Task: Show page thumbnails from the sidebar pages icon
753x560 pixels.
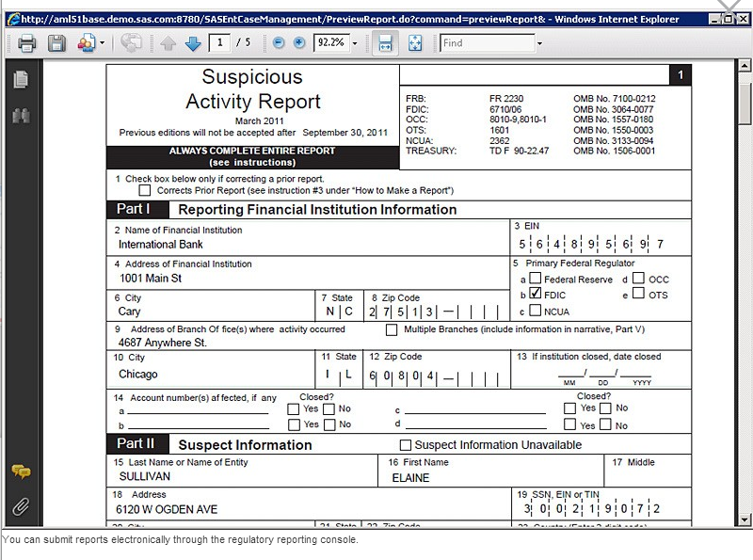Action: (21, 79)
